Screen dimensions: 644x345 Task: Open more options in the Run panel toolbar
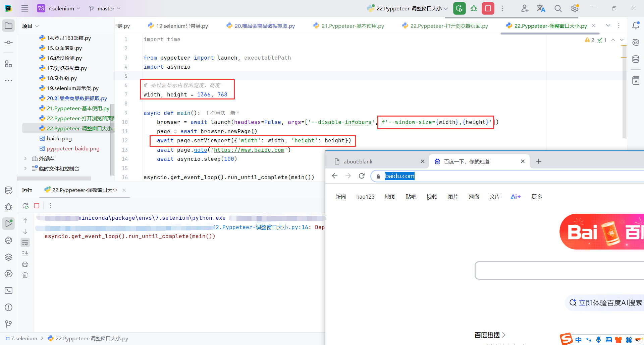click(50, 206)
